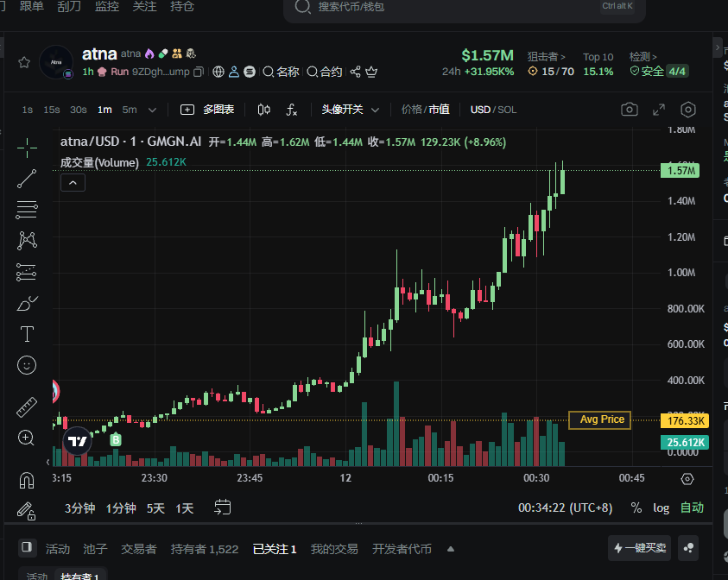This screenshot has width=728, height=580.
Task: Open the 头像开关 dropdown
Action: coord(350,110)
